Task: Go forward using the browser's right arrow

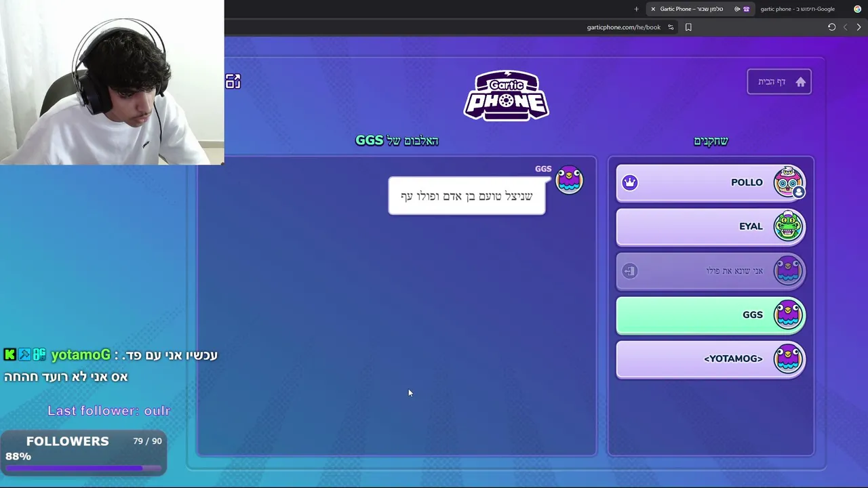Action: point(859,27)
